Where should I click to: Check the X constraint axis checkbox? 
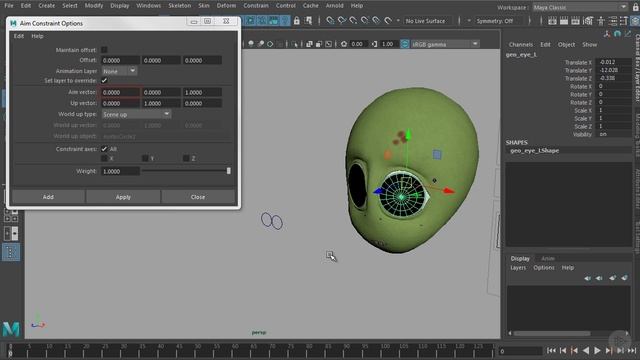click(x=104, y=158)
